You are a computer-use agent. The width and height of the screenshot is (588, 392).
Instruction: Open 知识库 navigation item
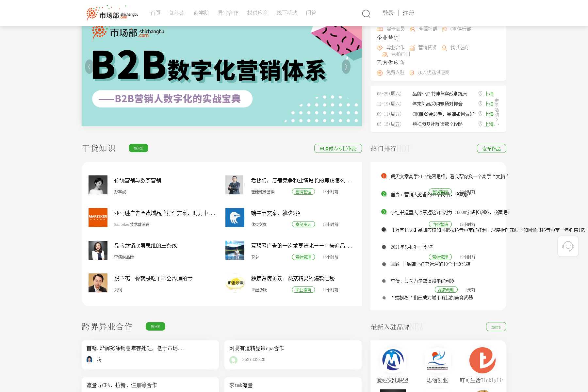[177, 13]
